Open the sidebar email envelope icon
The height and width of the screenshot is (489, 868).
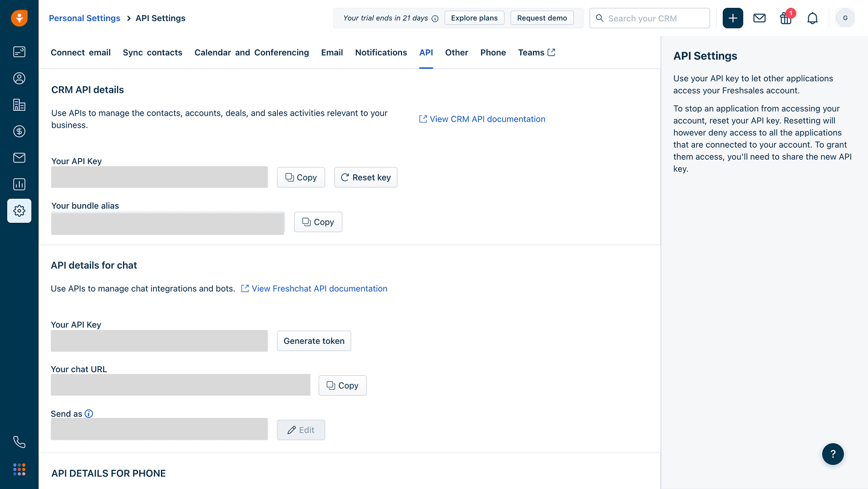tap(19, 158)
